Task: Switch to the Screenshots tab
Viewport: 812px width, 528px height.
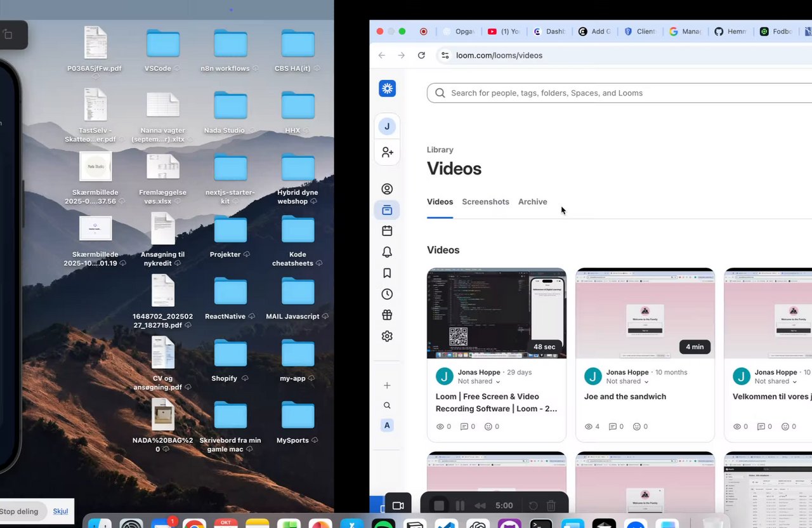Action: tap(485, 202)
